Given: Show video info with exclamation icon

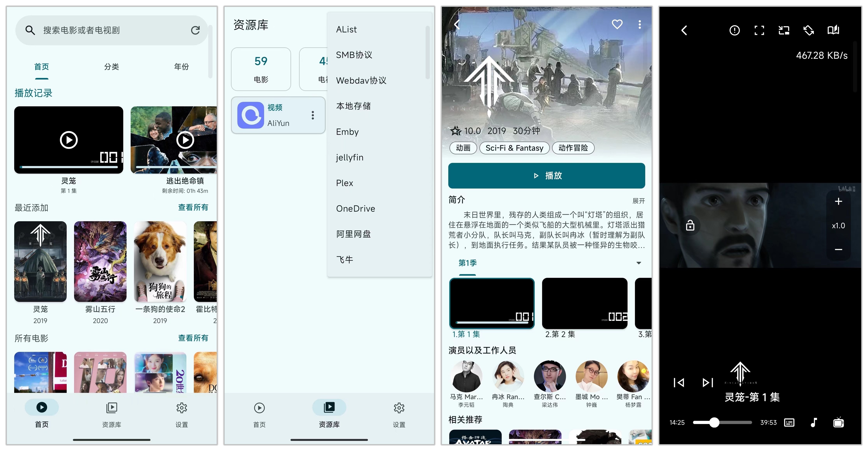Looking at the screenshot, I should pos(735,30).
